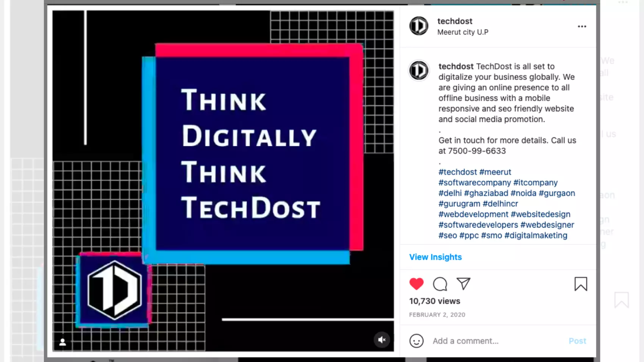The image size is (644, 362).
Task: Open the Meerut city U.P location
Action: tap(463, 32)
